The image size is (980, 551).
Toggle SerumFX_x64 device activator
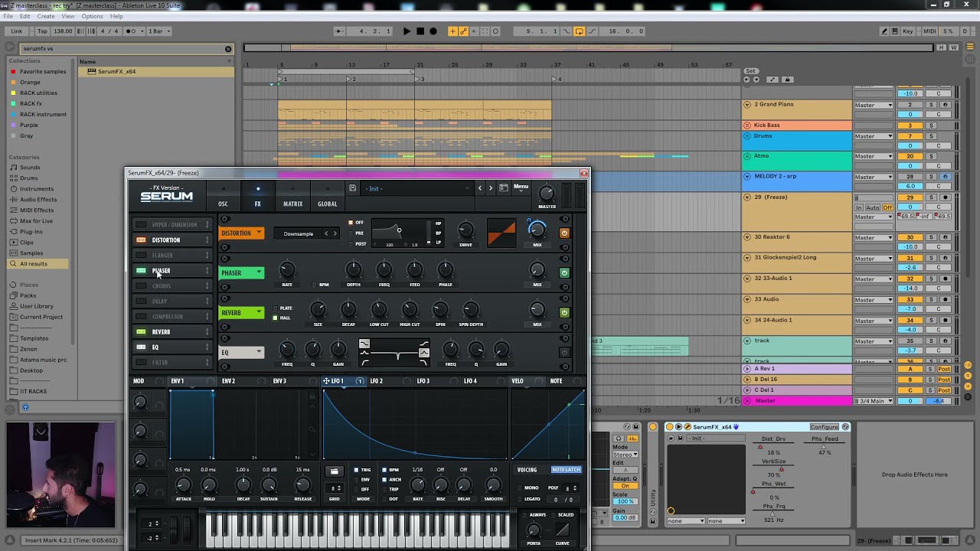pos(669,427)
